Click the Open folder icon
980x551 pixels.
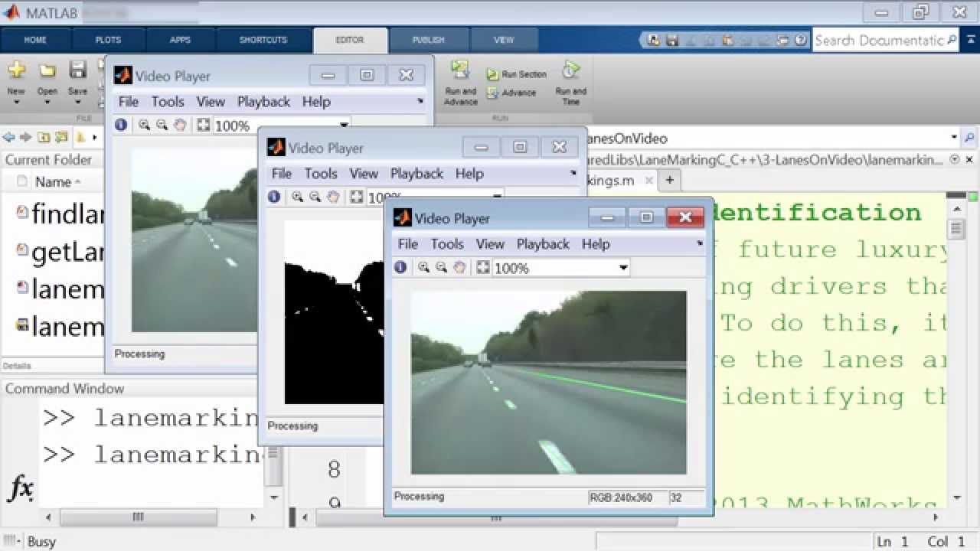[47, 71]
